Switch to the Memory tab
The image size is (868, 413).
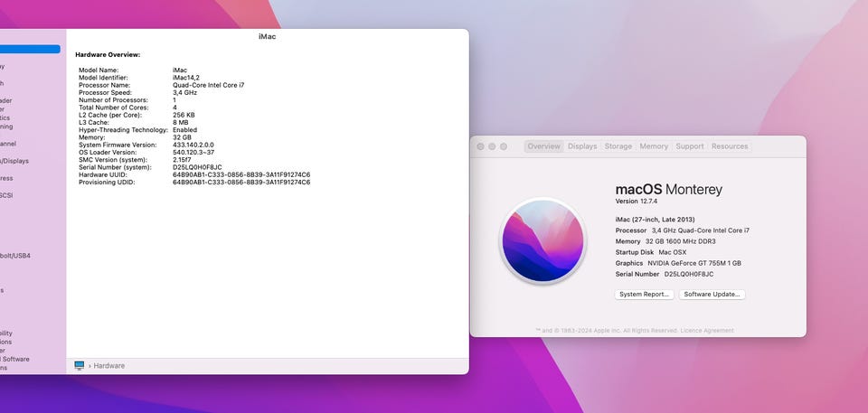(654, 146)
